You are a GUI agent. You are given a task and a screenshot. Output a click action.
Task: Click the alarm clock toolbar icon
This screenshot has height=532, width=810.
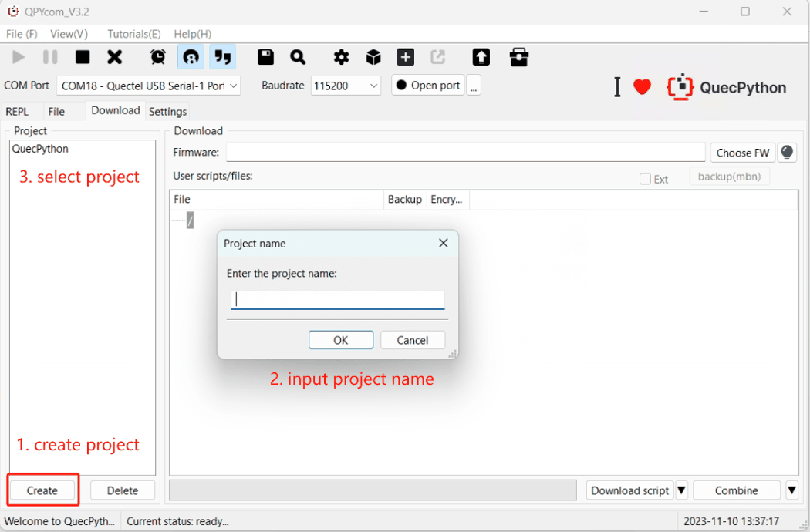tap(157, 57)
